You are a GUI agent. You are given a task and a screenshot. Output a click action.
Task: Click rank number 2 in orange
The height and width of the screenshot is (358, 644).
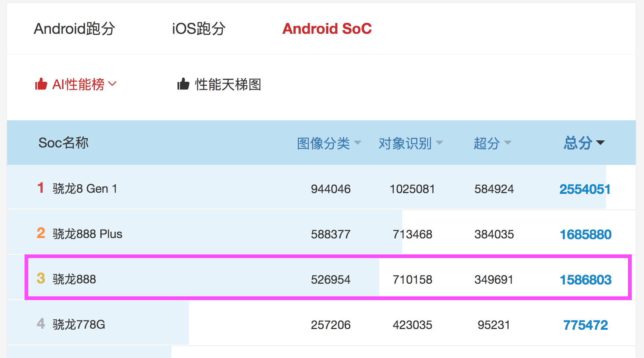point(41,233)
